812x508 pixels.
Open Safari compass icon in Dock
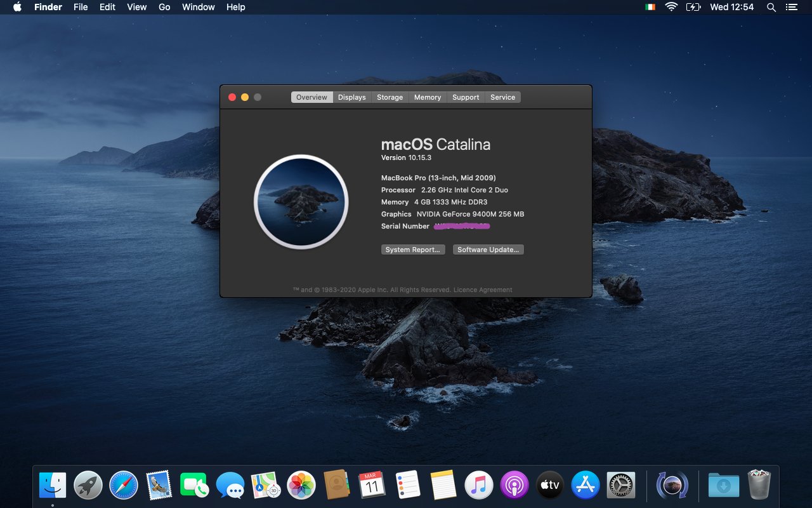point(124,486)
